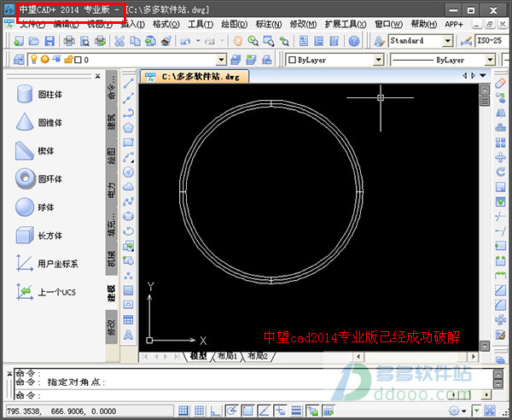
Task: Click the 用户坐标系 entry
Action: pos(47,264)
